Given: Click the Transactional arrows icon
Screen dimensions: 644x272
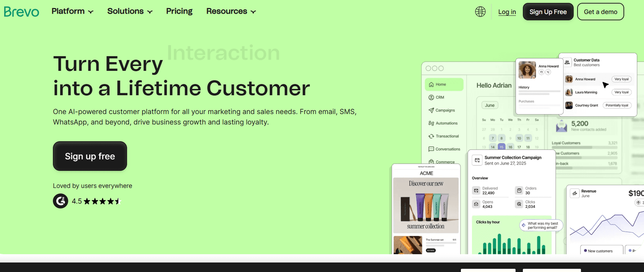Looking at the screenshot, I should click(431, 136).
